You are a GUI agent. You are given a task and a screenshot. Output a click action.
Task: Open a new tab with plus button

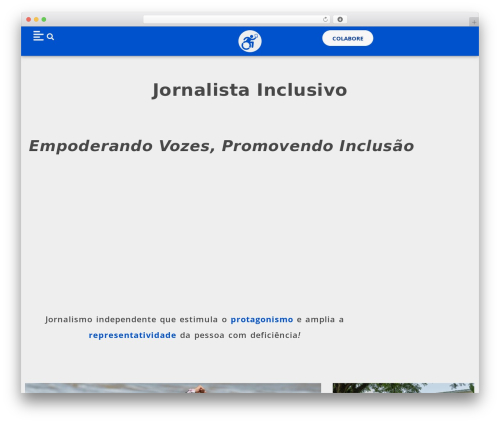[x=474, y=22]
